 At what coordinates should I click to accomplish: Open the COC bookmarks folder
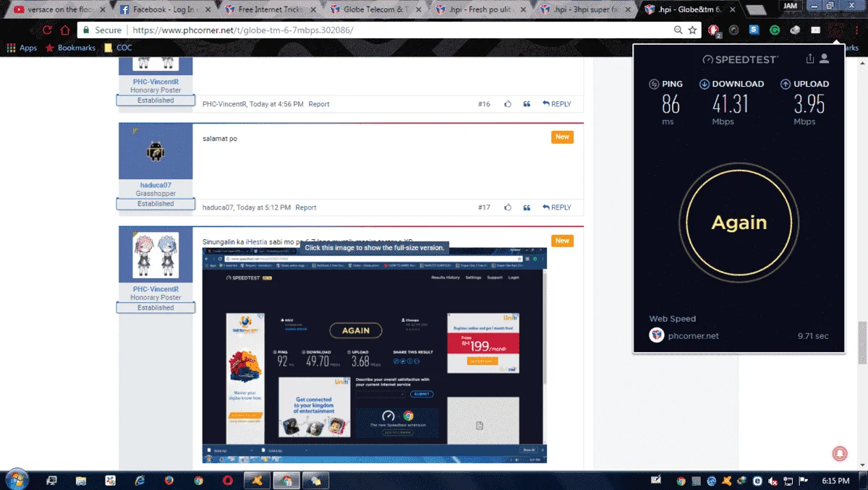click(118, 48)
